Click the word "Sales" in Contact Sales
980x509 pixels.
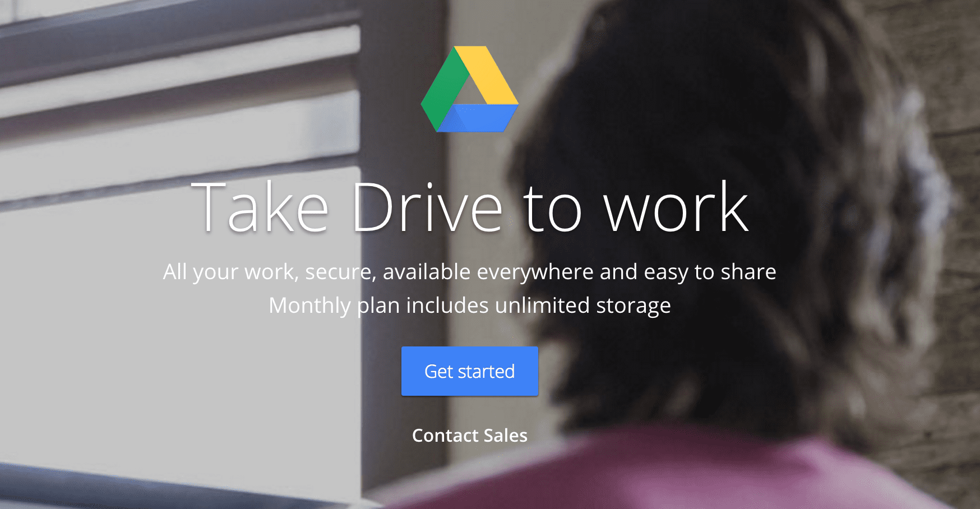(x=505, y=436)
